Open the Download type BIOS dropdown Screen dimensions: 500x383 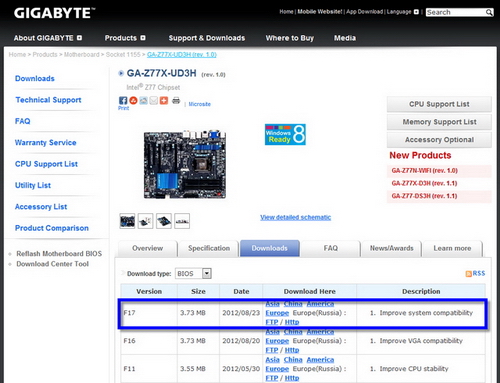pos(193,274)
